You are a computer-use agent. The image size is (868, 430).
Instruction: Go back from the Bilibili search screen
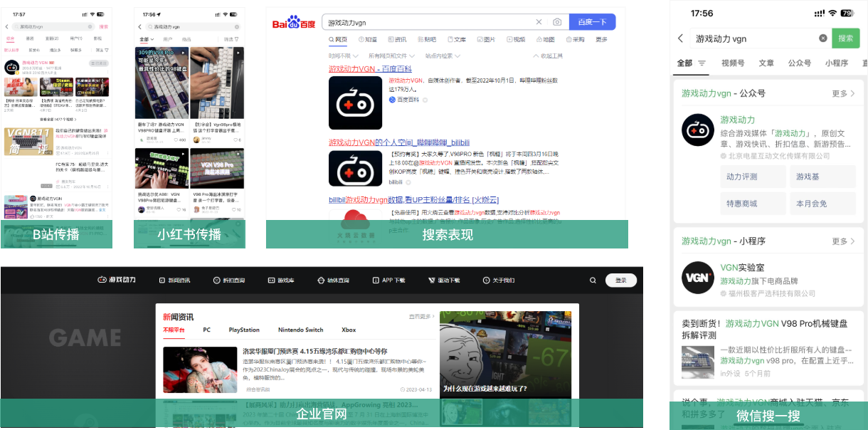[x=6, y=27]
